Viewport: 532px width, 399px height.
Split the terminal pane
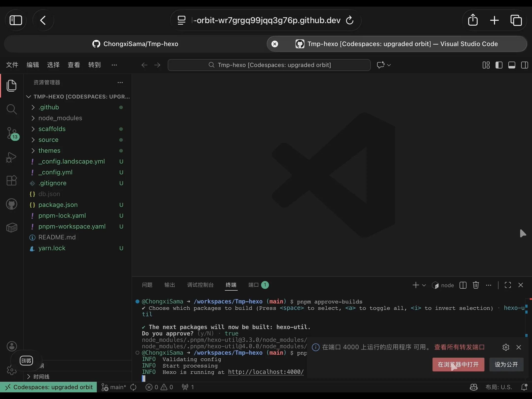point(463,285)
